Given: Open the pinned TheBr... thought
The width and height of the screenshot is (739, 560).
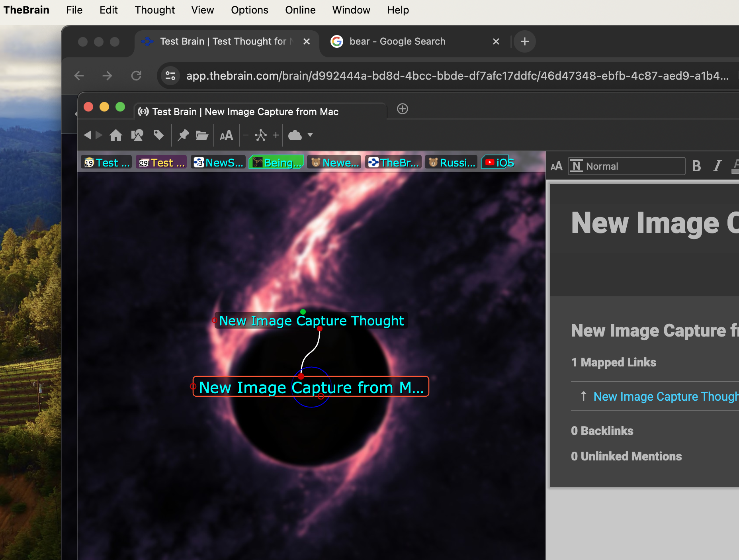Looking at the screenshot, I should (393, 163).
